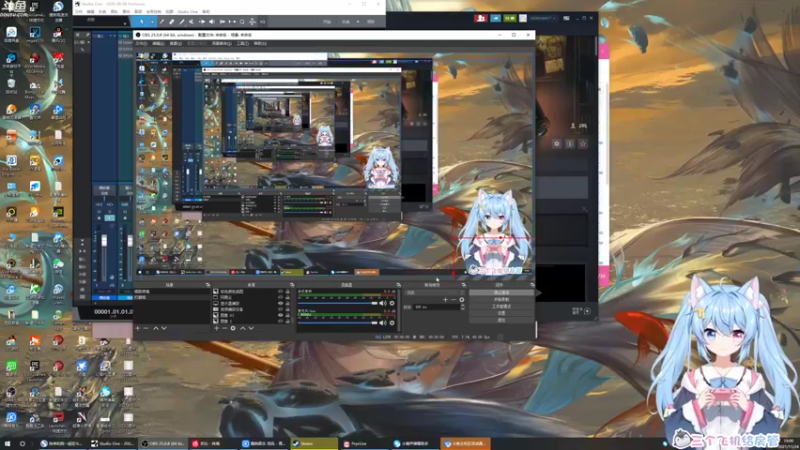Open Steam from the taskbar
800x450 pixels.
(314, 444)
